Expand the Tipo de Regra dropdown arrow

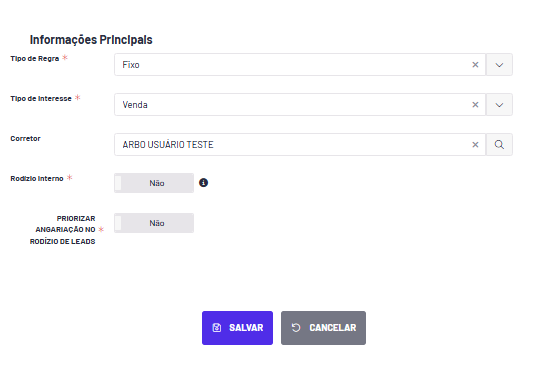(x=499, y=65)
